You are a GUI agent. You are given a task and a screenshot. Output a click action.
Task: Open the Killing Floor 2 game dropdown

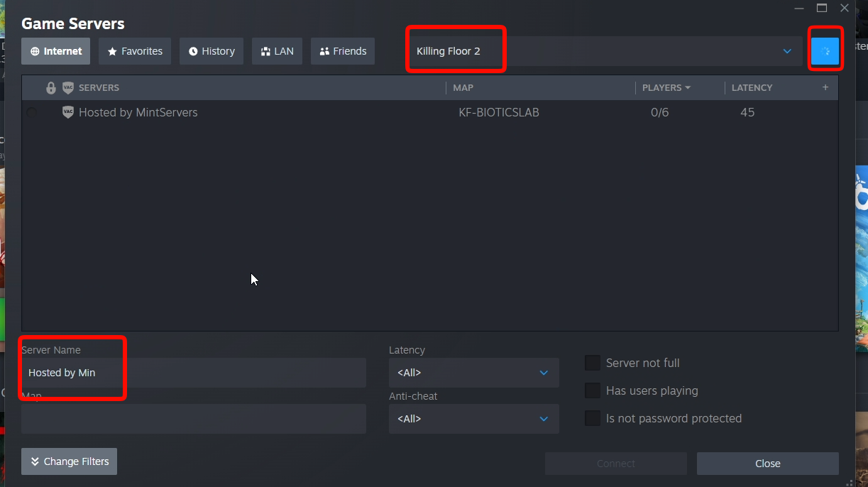[x=604, y=51]
